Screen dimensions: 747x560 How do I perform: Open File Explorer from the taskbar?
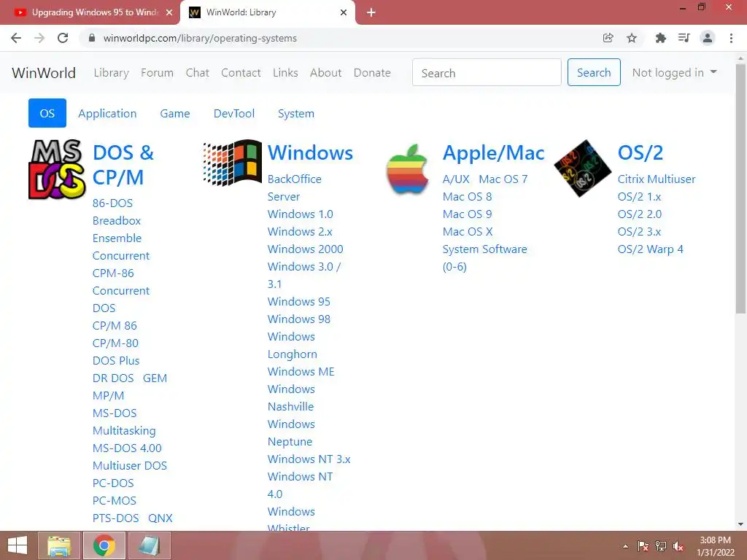59,545
